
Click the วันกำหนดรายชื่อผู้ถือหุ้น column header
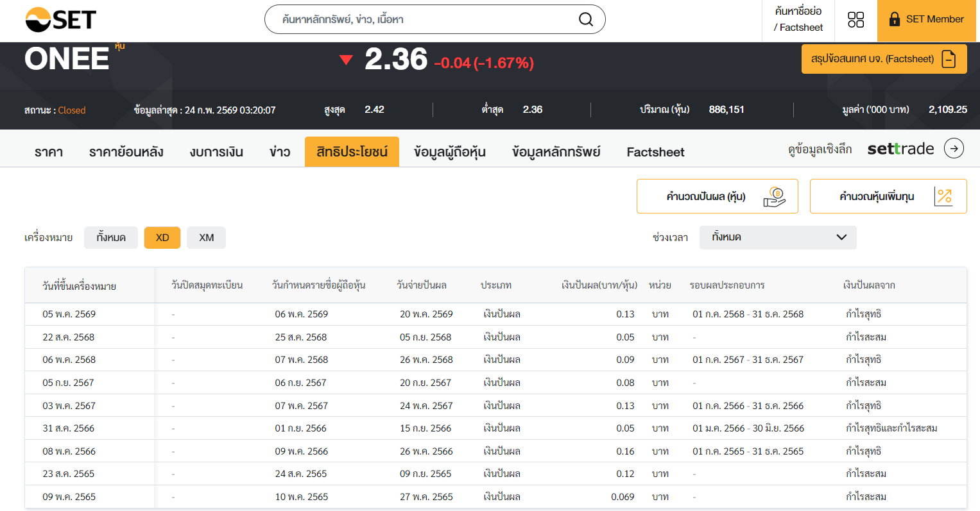(x=318, y=285)
